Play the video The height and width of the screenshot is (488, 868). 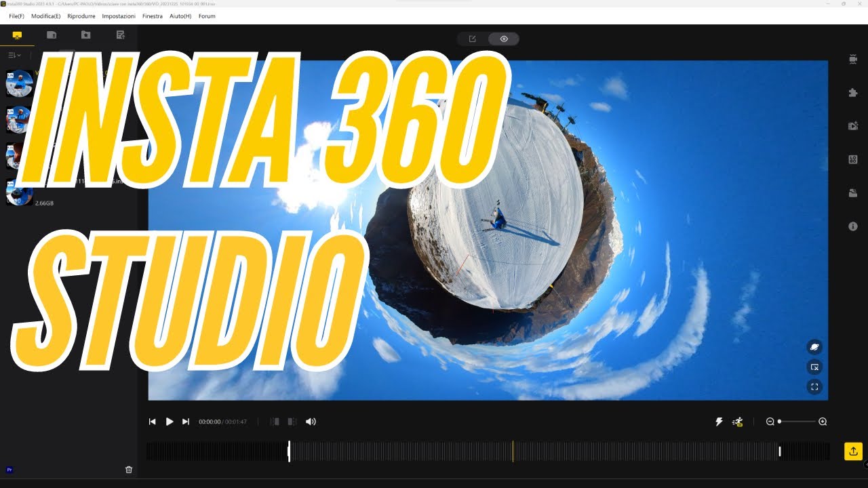(170, 422)
